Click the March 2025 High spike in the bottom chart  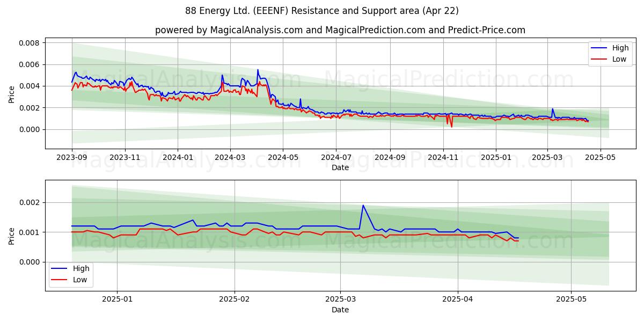coord(363,206)
